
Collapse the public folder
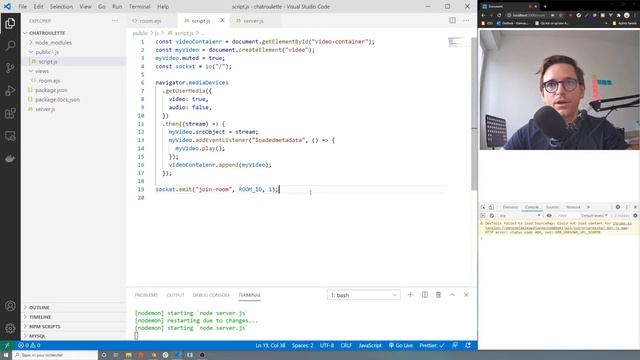point(47,52)
